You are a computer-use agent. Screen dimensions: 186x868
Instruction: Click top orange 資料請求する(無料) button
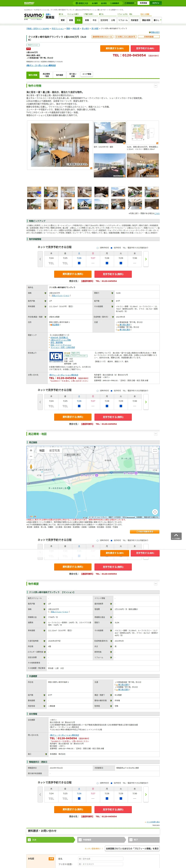click(114, 48)
